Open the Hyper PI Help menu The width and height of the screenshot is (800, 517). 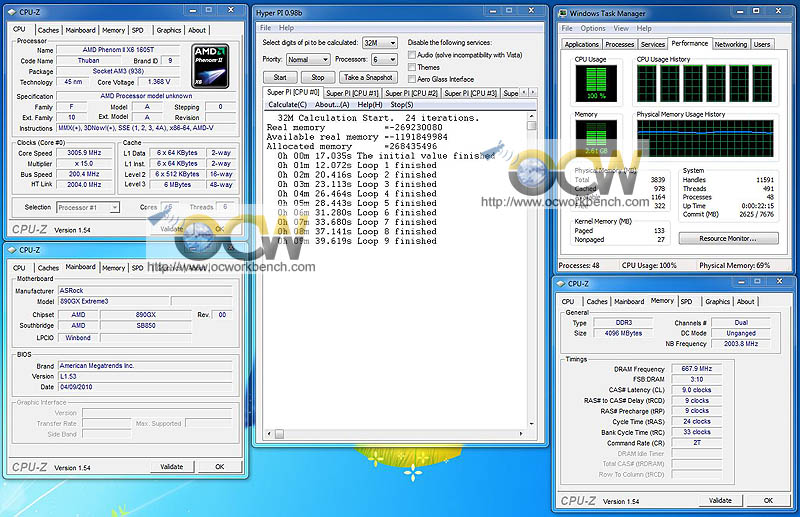tap(286, 28)
